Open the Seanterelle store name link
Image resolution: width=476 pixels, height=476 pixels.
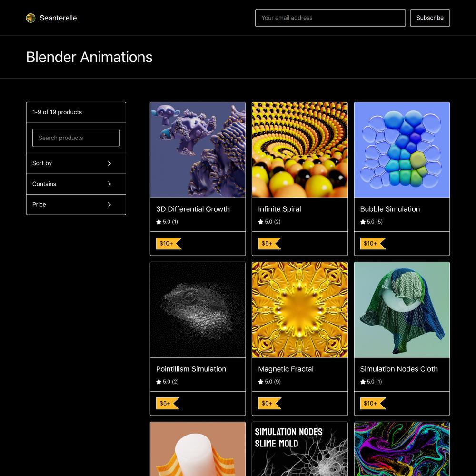[58, 18]
